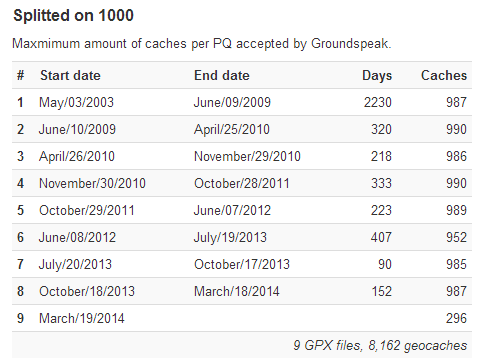Image resolution: width=479 pixels, height=361 pixels.
Task: Click the 'Splitted on 1000' heading
Action: (73, 15)
